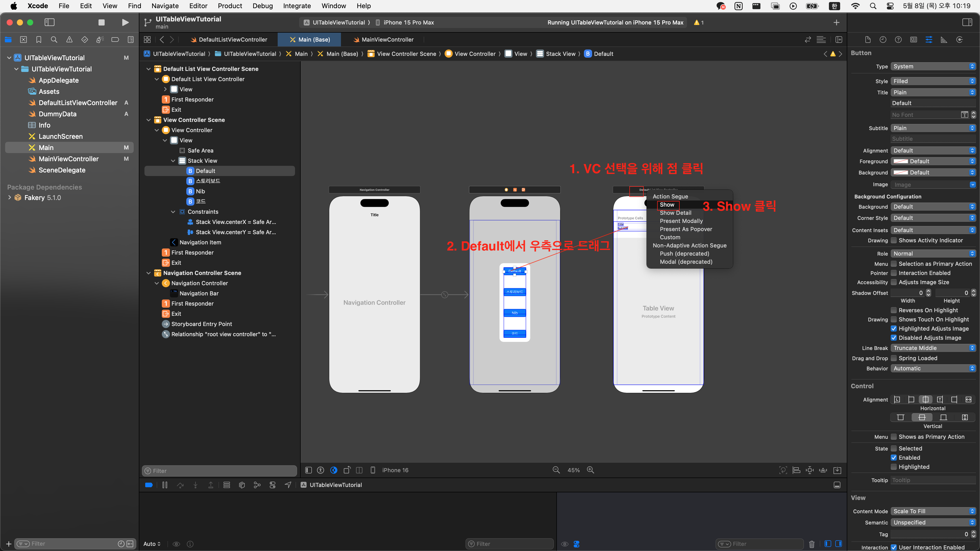This screenshot has height=551, width=980.
Task: Show the Size inspector ruler icon
Action: click(x=944, y=40)
